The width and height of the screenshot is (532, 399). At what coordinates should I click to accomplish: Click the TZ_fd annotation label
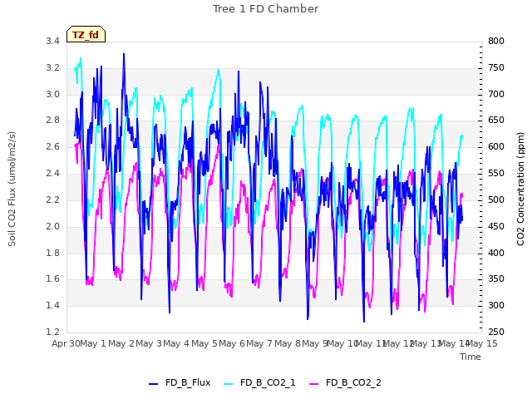pos(86,35)
